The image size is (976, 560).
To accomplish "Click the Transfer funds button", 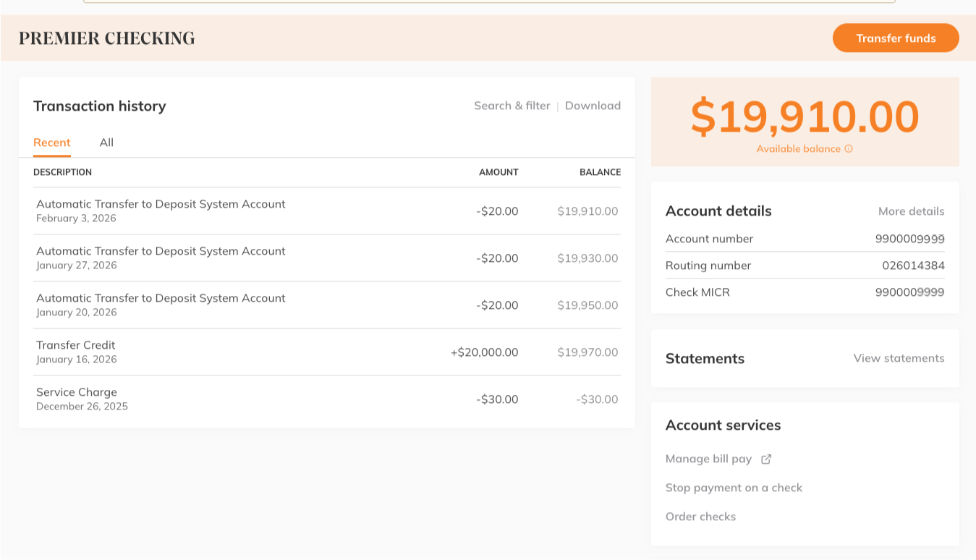I will pyautogui.click(x=896, y=38).
